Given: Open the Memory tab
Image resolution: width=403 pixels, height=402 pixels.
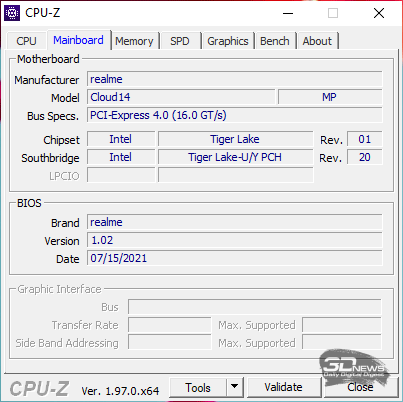Looking at the screenshot, I should 134,41.
